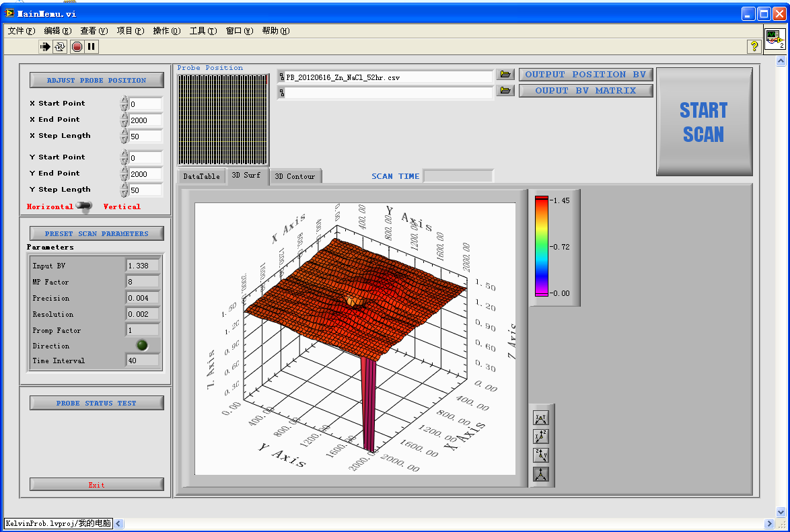Image resolution: width=790 pixels, height=532 pixels.
Task: Browse folder icon next to the csv path
Action: pos(505,75)
